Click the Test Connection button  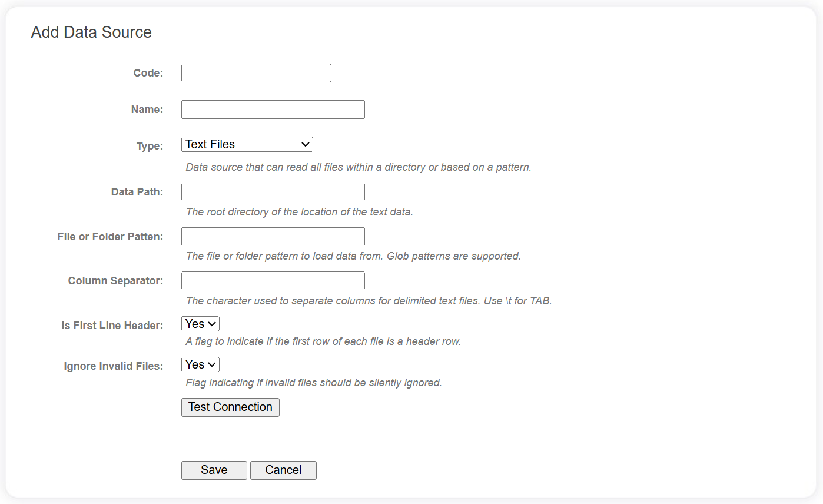click(x=230, y=407)
